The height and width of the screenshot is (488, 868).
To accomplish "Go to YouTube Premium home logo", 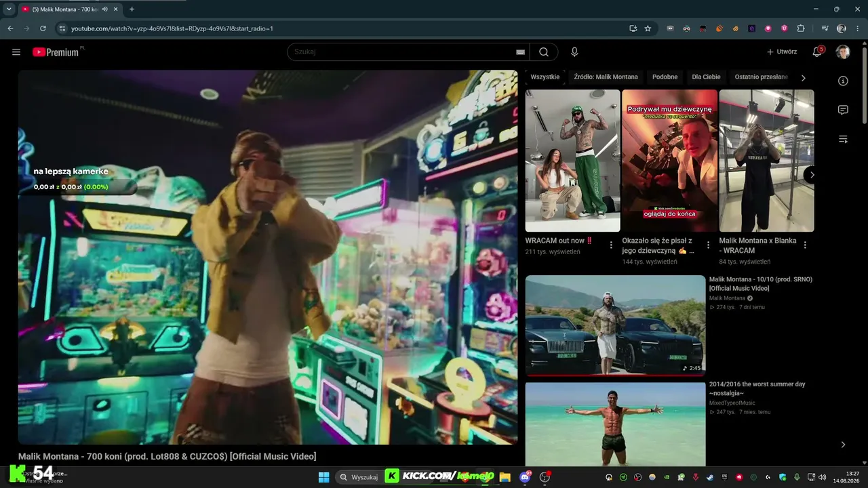I will (56, 52).
